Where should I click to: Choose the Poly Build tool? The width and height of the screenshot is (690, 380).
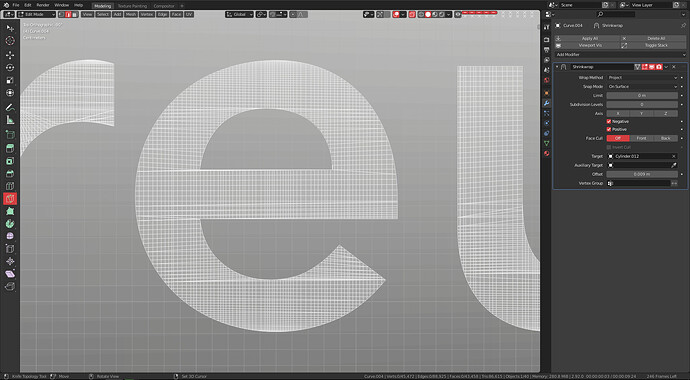[10, 211]
